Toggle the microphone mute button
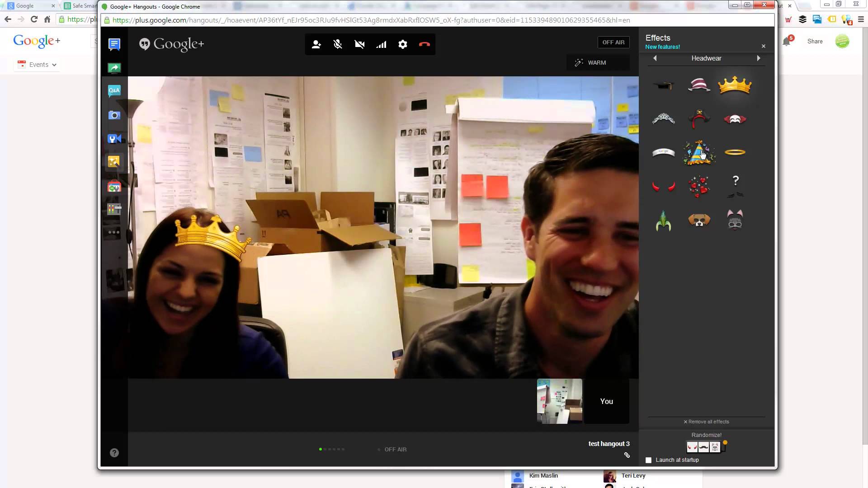Screen dimensions: 868x488 pos(338,44)
